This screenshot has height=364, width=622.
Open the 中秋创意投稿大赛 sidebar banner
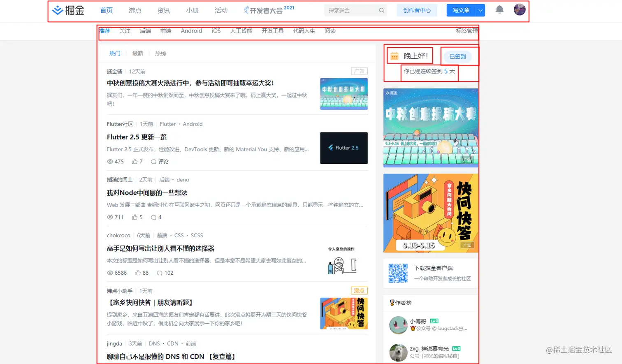(431, 128)
